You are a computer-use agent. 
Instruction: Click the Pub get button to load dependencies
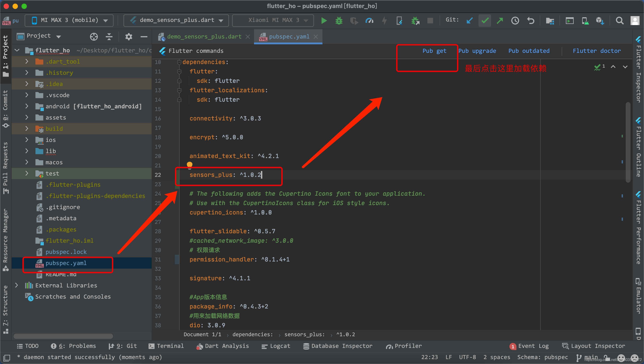click(x=433, y=51)
